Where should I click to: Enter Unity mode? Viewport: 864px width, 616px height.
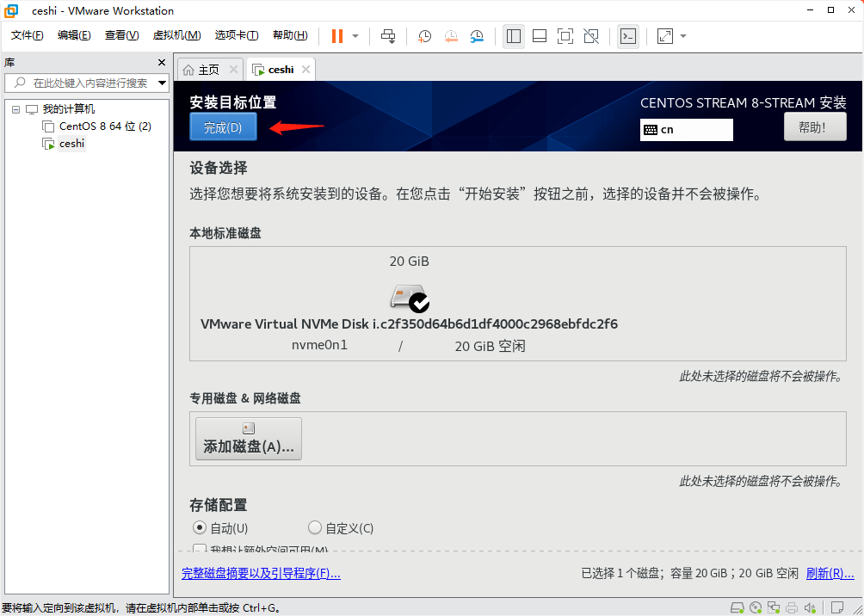(590, 36)
